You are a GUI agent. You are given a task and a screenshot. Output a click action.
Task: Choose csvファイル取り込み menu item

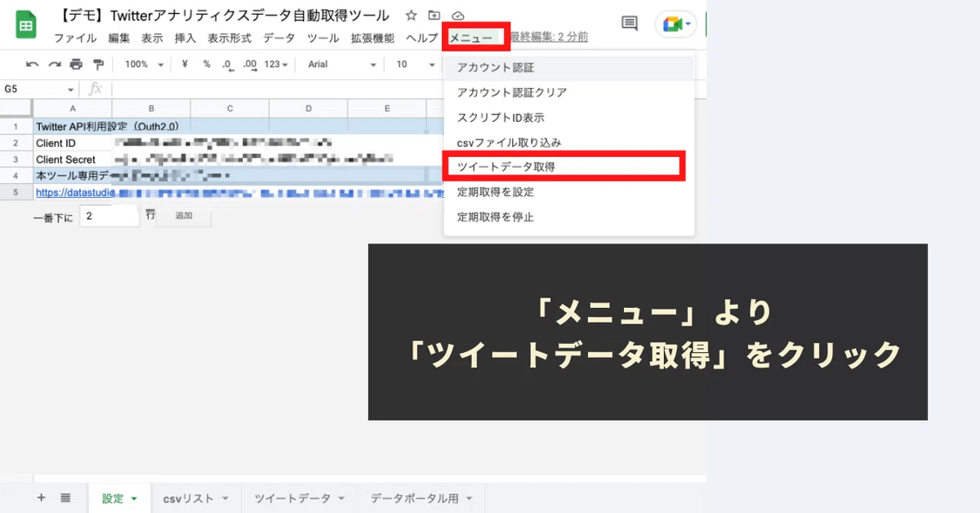(569, 142)
